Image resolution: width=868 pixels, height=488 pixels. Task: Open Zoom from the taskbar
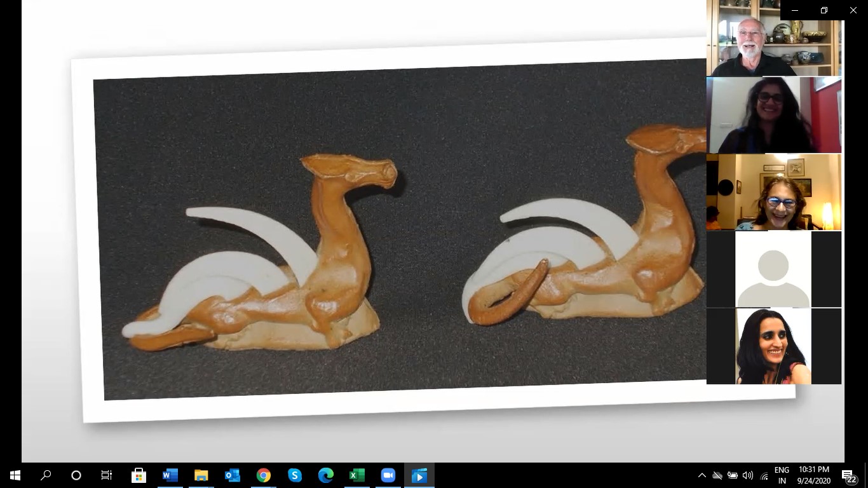click(388, 475)
